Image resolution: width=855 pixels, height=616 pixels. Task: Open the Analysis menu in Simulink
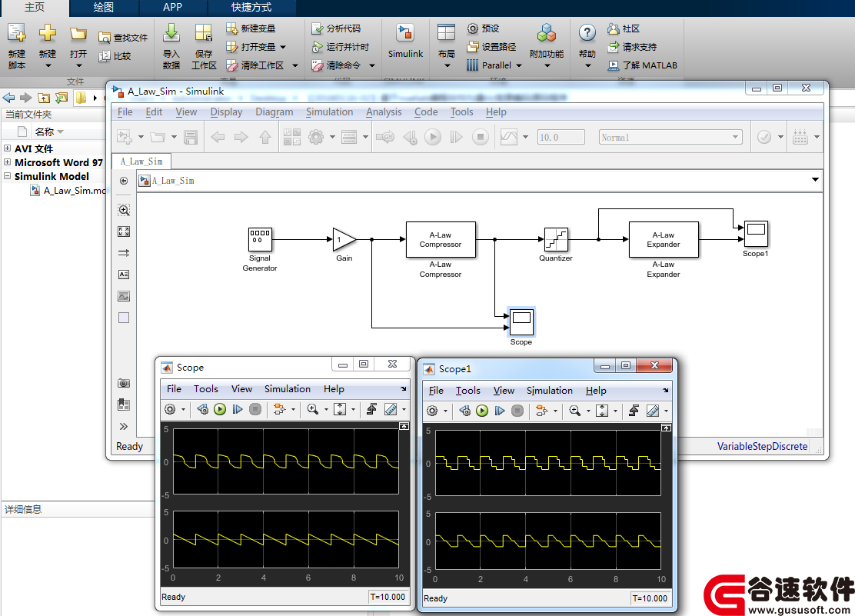[384, 112]
